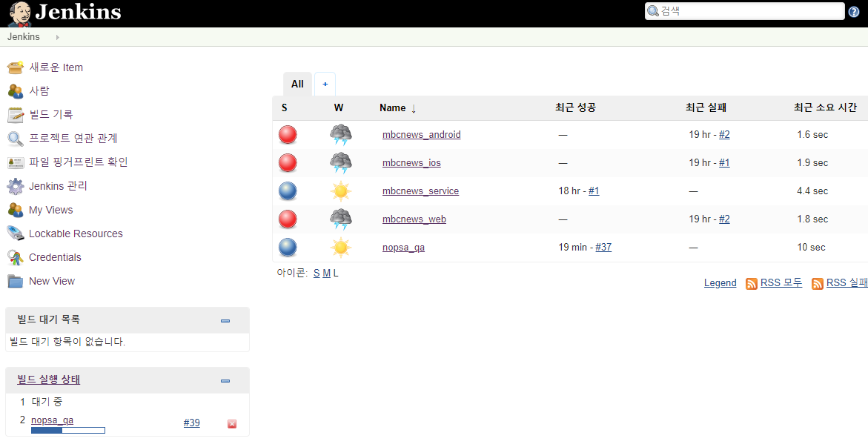Viewport: 868px width, 447px height.
Task: Open last failed build #2 of mbcnews_web
Action: (x=724, y=219)
